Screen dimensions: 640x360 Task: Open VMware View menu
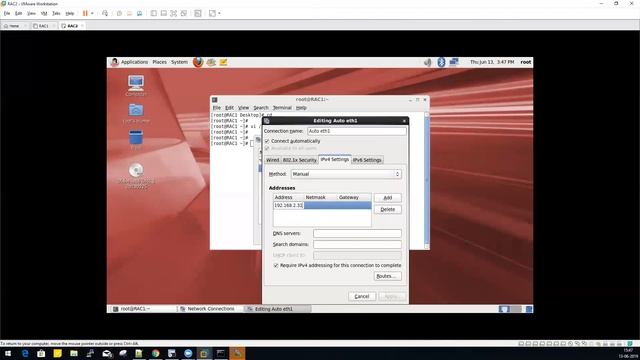tap(31, 13)
